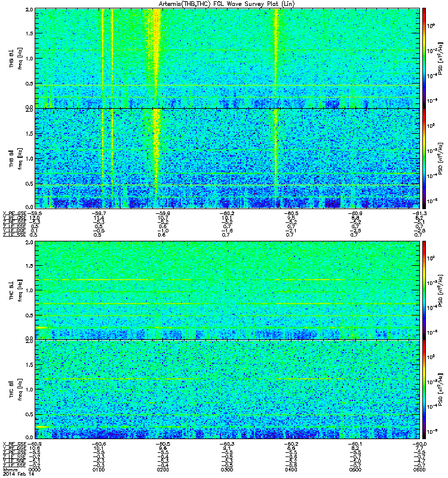Click the 'THB B∥ freq [Hz]' axis label
Screen dimensions: 448x478
pyautogui.click(x=16, y=158)
